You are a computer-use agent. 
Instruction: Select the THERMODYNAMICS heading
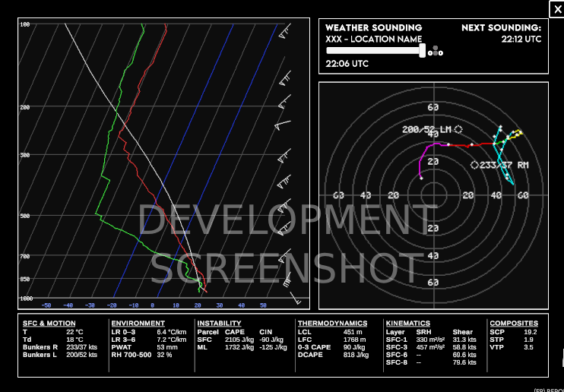(333, 324)
